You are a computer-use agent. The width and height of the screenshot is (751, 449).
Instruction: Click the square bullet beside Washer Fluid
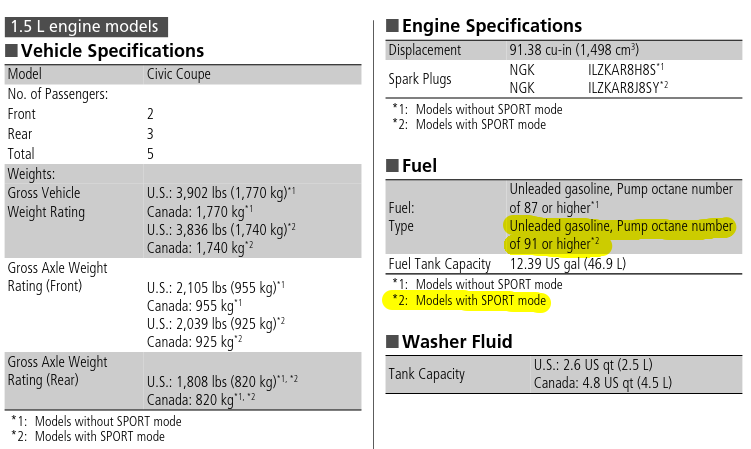(x=392, y=341)
